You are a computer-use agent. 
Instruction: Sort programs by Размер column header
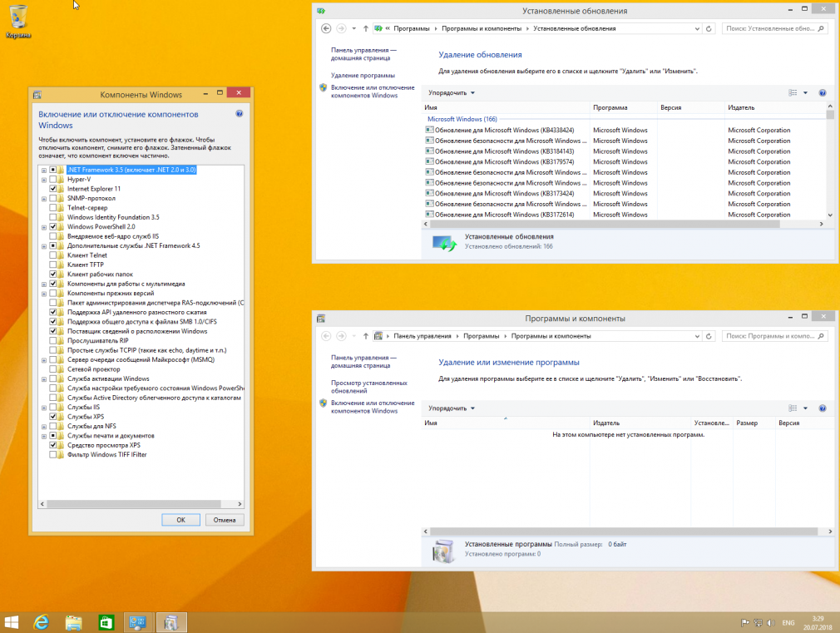[x=754, y=423]
